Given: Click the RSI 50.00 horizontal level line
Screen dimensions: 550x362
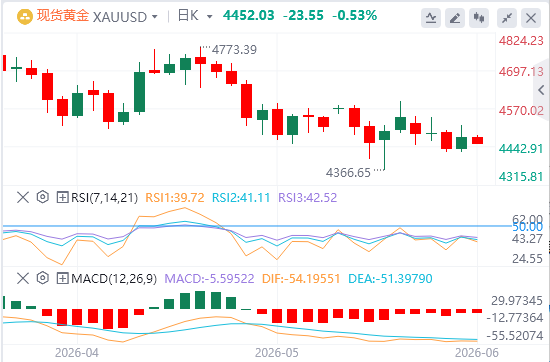Looking at the screenshot, I should coord(257,226).
